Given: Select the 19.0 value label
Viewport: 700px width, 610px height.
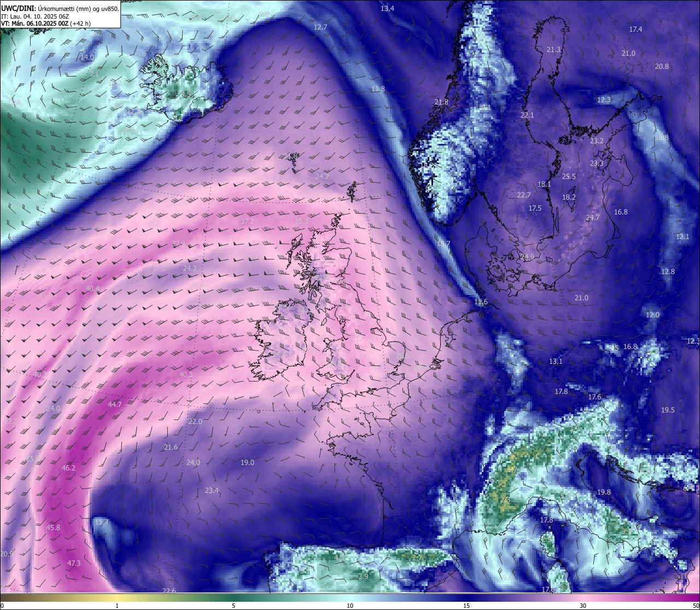Looking at the screenshot, I should point(247,462).
